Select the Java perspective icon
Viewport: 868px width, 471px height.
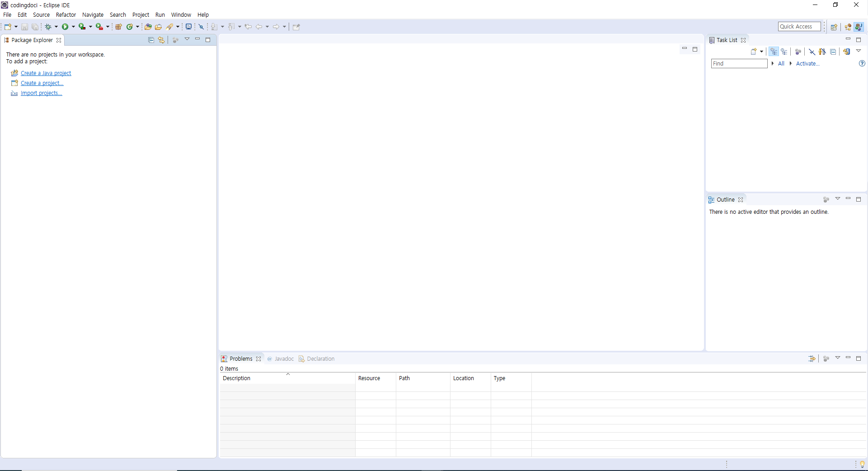point(859,27)
